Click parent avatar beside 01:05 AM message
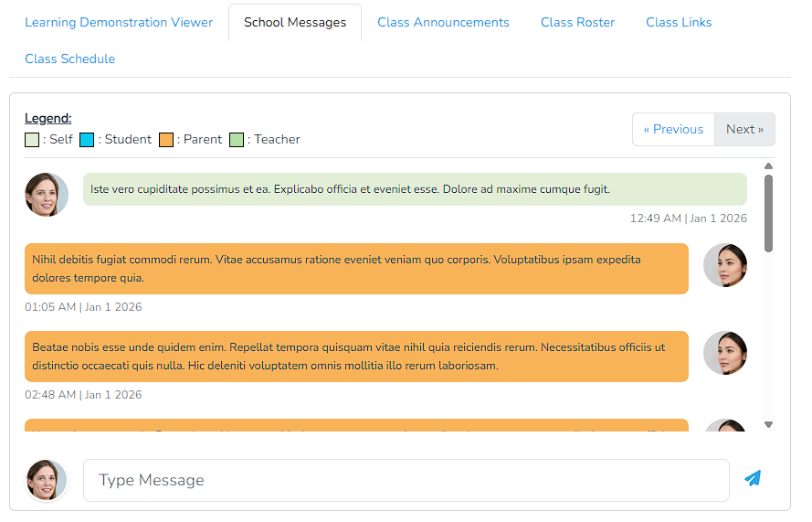Image resolution: width=812 pixels, height=522 pixels. point(725,265)
